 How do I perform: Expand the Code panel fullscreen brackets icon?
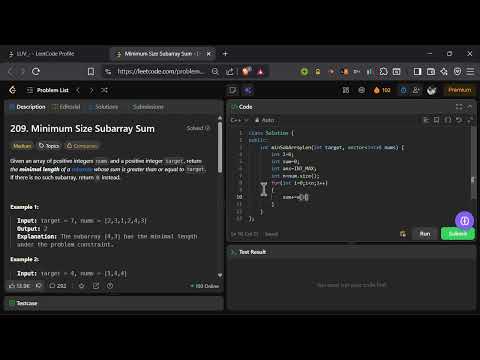click(x=459, y=107)
